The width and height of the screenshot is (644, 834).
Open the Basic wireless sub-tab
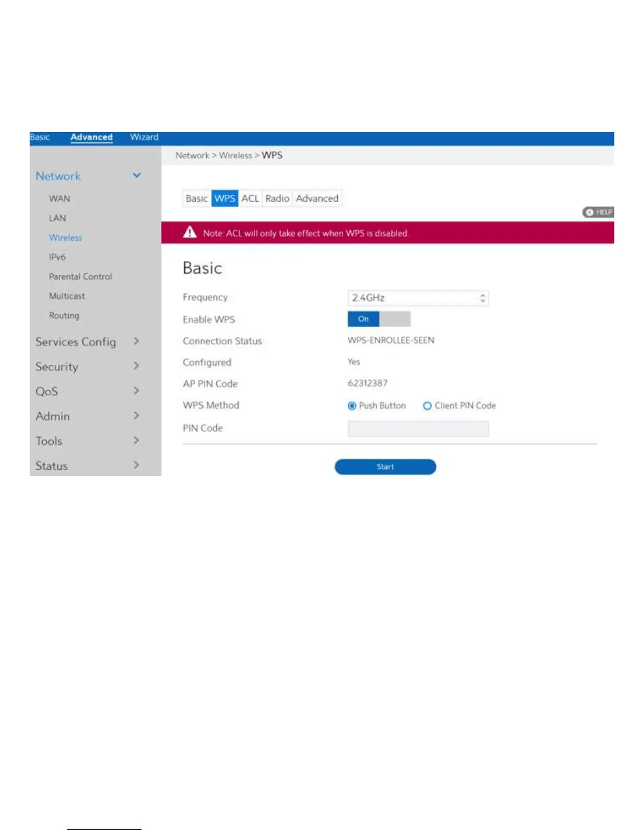[197, 198]
